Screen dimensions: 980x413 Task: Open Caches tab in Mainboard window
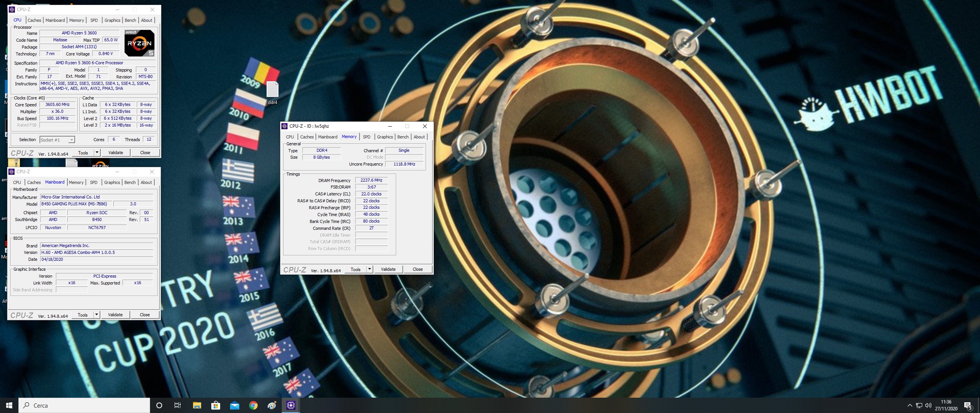pos(34,182)
